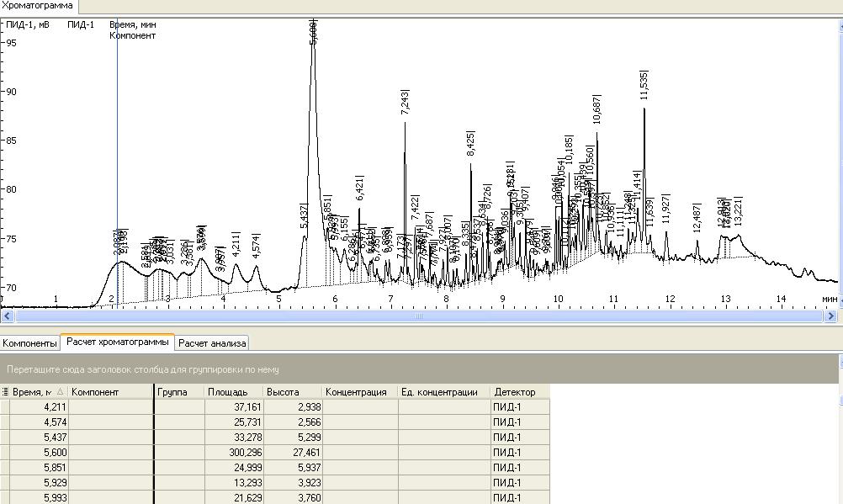Click right arrow of chromatogram scrollbar
This screenshot has height=504, width=843.
831,316
